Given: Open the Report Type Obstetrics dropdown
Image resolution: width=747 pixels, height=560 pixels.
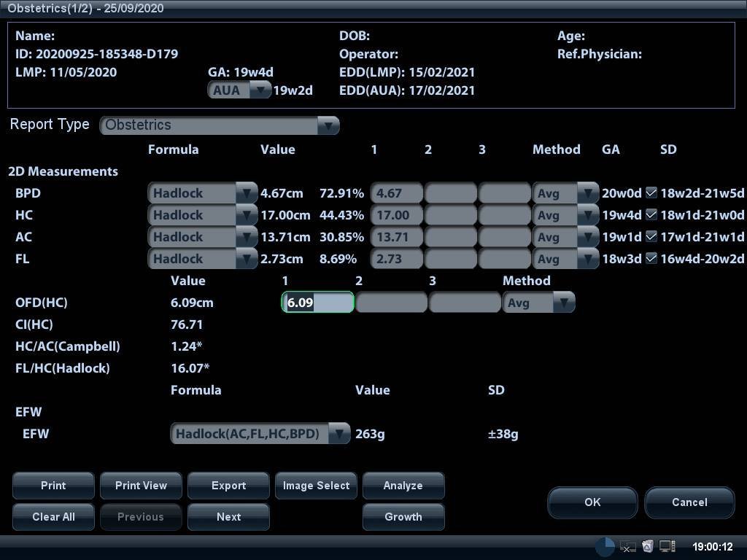Looking at the screenshot, I should [x=220, y=125].
